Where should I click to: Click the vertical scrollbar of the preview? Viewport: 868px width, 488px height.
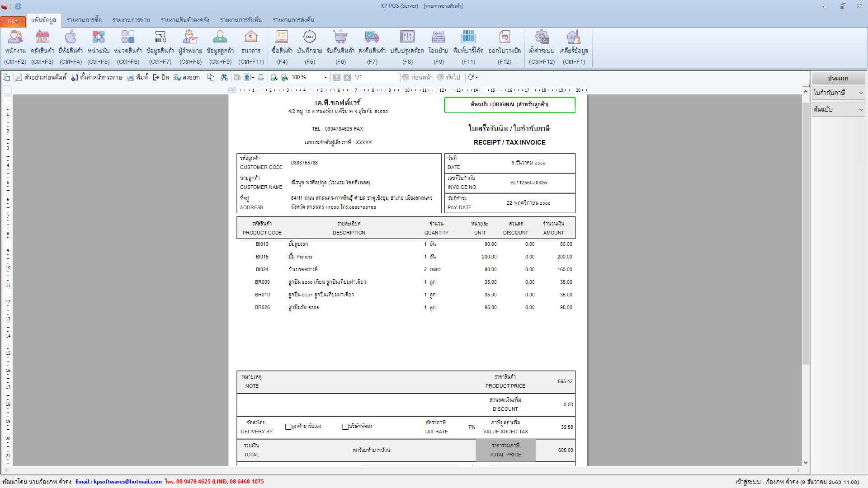coord(806,234)
